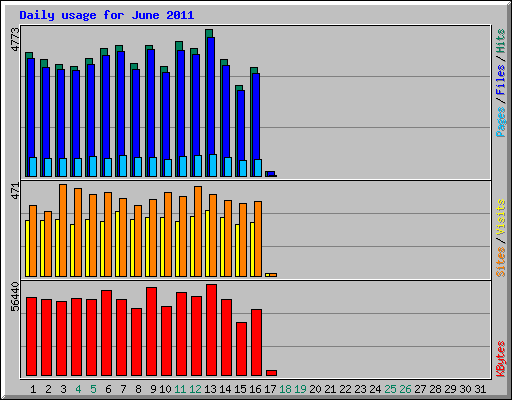Click the tiny blue Files bar for day 17
The image size is (512, 400).
point(271,174)
